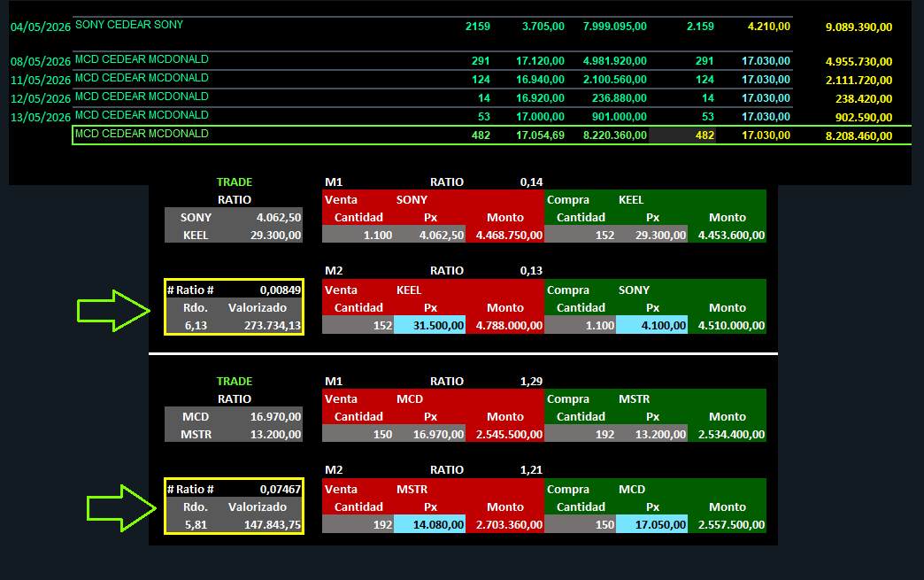
Task: Click MCD total valuation 8.208.460,00
Action: [x=859, y=136]
